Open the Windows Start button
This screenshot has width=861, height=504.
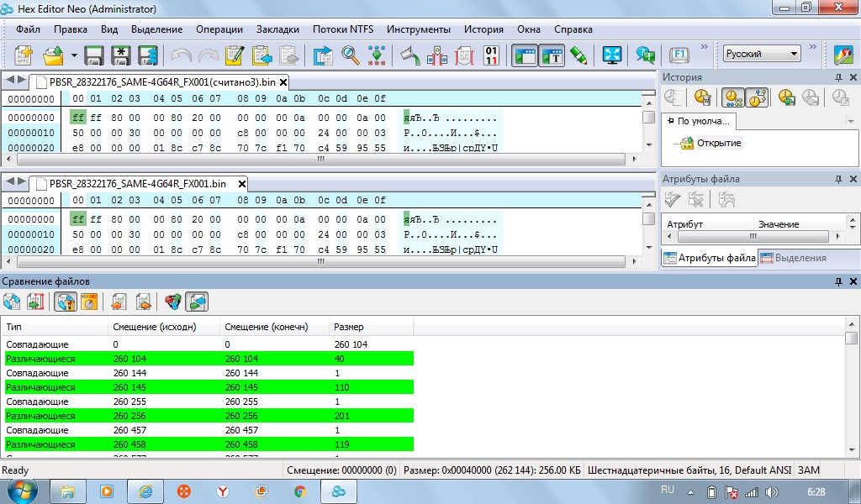pyautogui.click(x=22, y=491)
